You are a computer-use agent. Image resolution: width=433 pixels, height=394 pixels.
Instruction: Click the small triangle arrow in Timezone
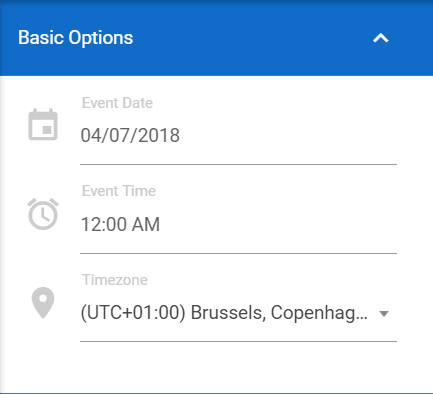tap(384, 314)
